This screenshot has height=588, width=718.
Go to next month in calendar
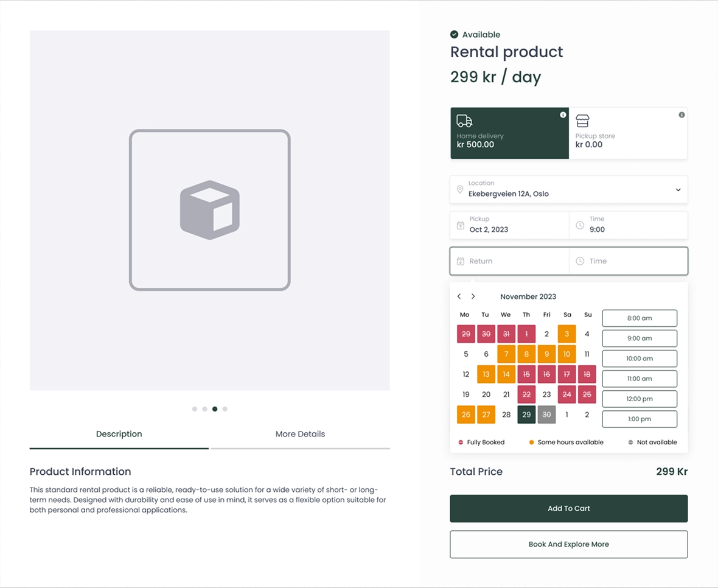473,296
